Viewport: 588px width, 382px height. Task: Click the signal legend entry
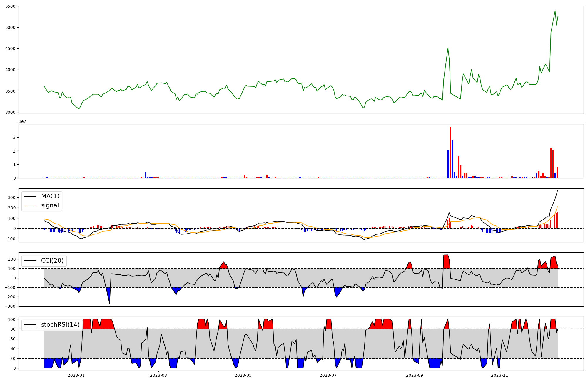50,205
